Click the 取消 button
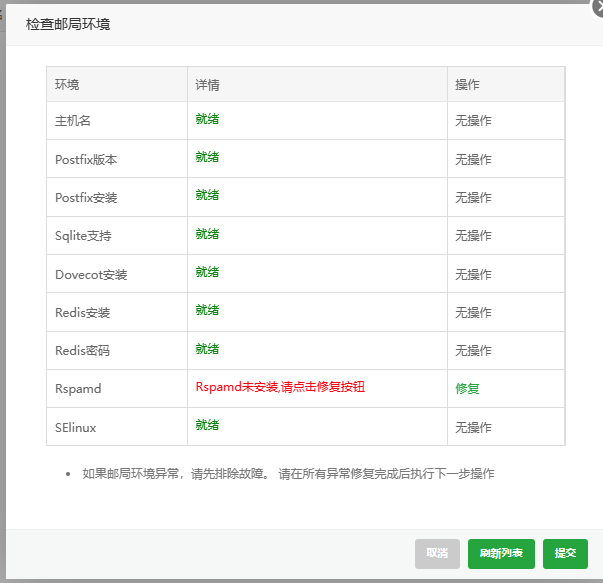 pyautogui.click(x=437, y=553)
